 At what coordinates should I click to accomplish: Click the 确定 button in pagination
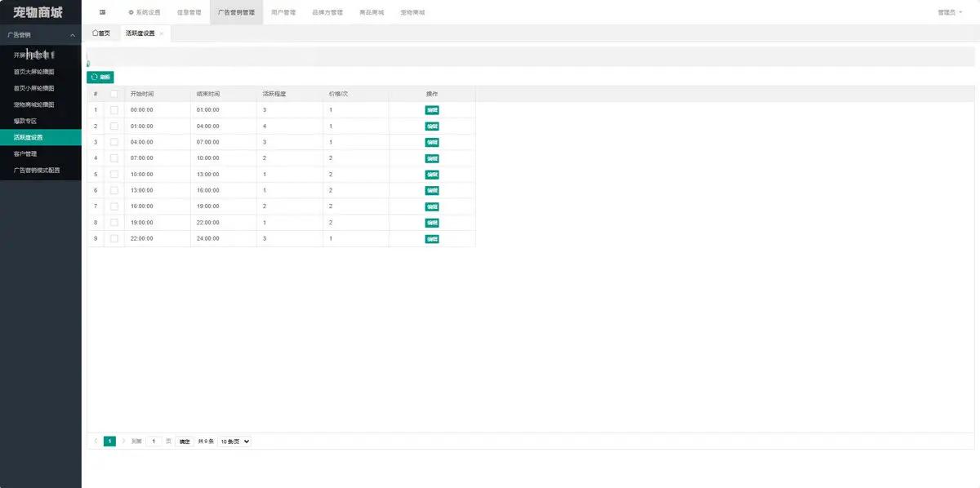(x=185, y=441)
